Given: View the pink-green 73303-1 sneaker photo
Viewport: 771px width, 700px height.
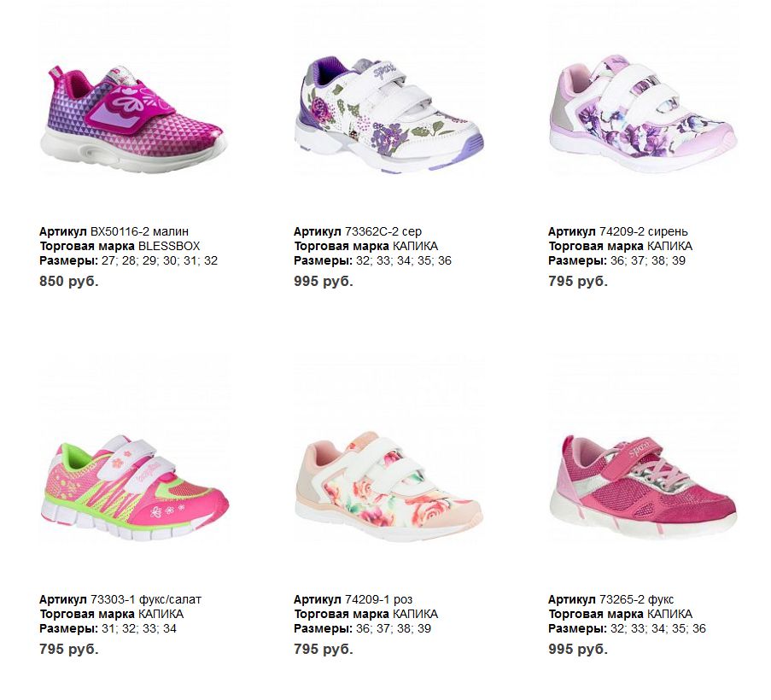Looking at the screenshot, I should click(x=134, y=487).
